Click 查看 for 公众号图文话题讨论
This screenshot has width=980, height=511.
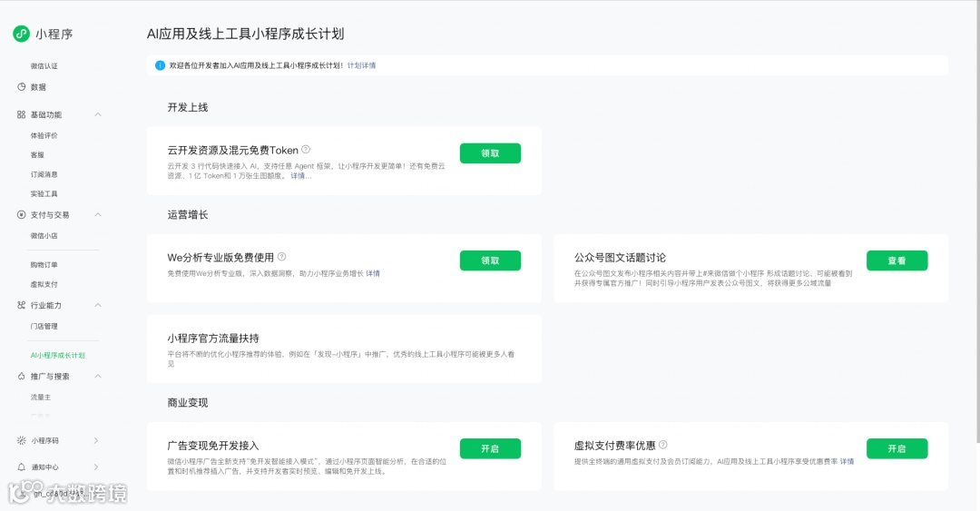(897, 260)
